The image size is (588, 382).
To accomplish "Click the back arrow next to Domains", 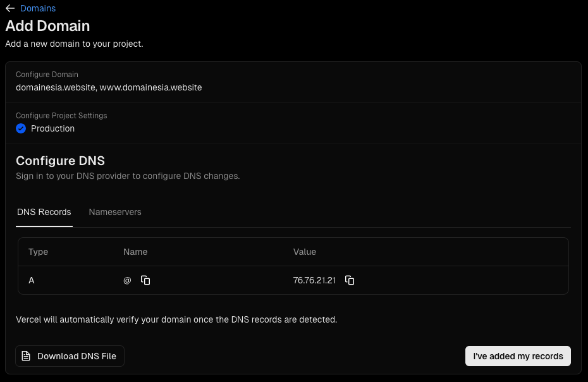I will coord(10,8).
